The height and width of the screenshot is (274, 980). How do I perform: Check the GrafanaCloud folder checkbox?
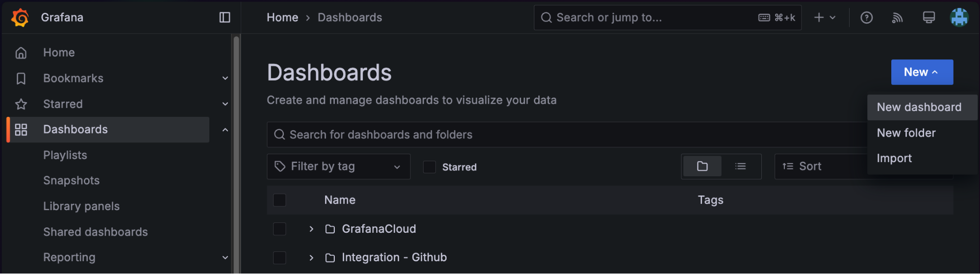click(x=279, y=229)
